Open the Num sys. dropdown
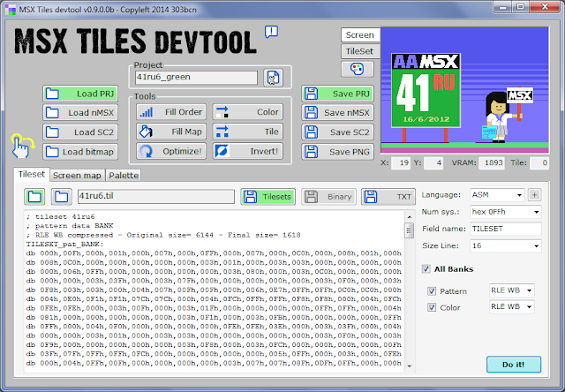The image size is (565, 392). 506,212
